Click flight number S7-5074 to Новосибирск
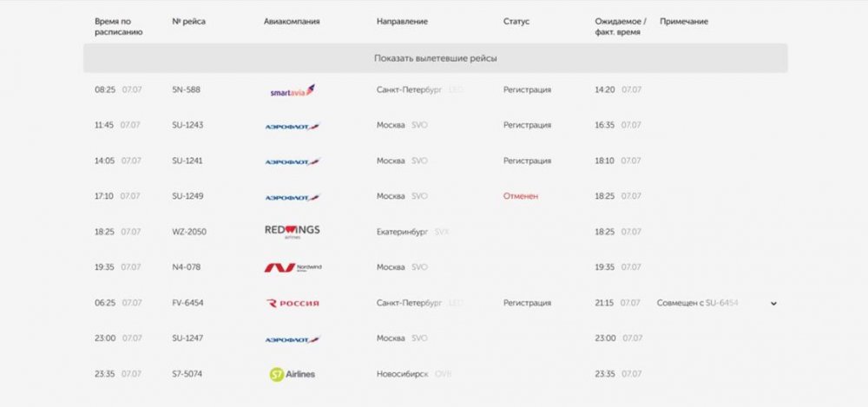The width and height of the screenshot is (868, 407). [x=187, y=374]
